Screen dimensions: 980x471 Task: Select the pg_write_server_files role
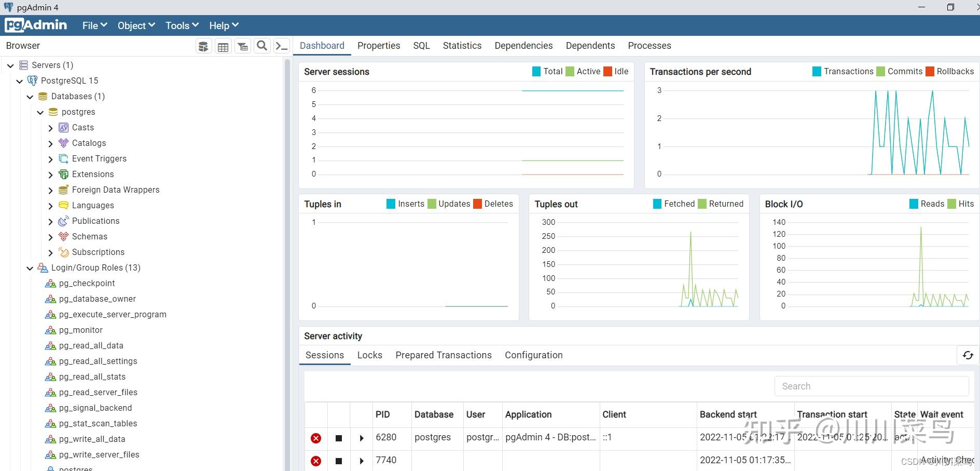coord(99,455)
